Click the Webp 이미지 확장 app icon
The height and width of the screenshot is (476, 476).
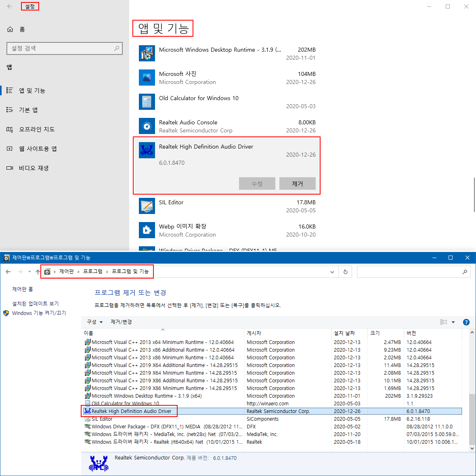coord(147,231)
